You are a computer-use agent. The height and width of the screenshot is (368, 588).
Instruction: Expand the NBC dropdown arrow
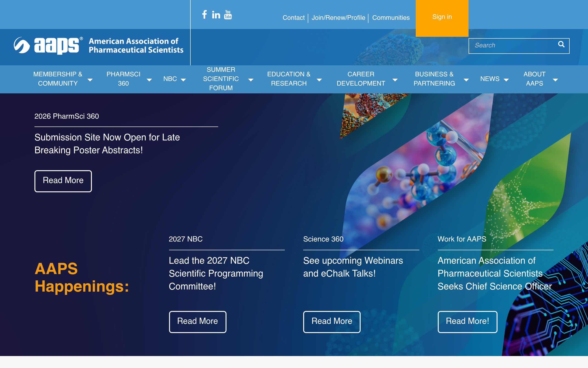pyautogui.click(x=183, y=80)
